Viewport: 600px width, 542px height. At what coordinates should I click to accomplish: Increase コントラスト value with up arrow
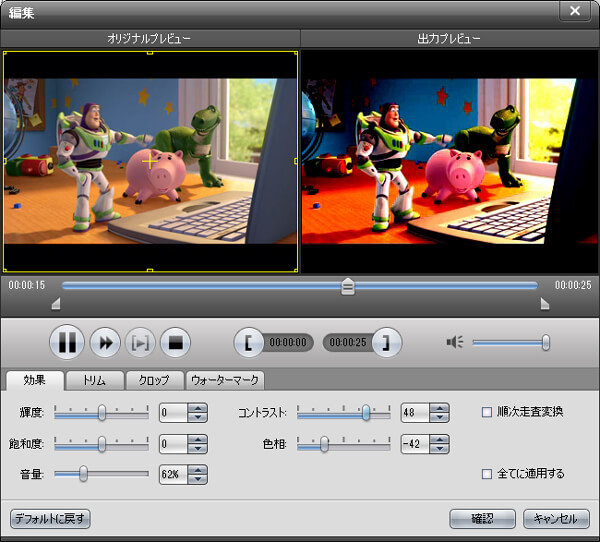tap(439, 408)
